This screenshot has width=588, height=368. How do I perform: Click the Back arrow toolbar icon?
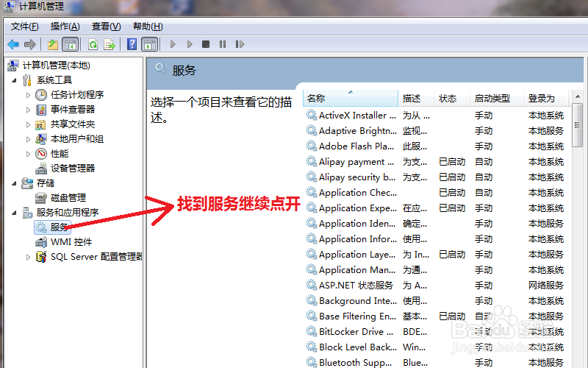tap(13, 44)
